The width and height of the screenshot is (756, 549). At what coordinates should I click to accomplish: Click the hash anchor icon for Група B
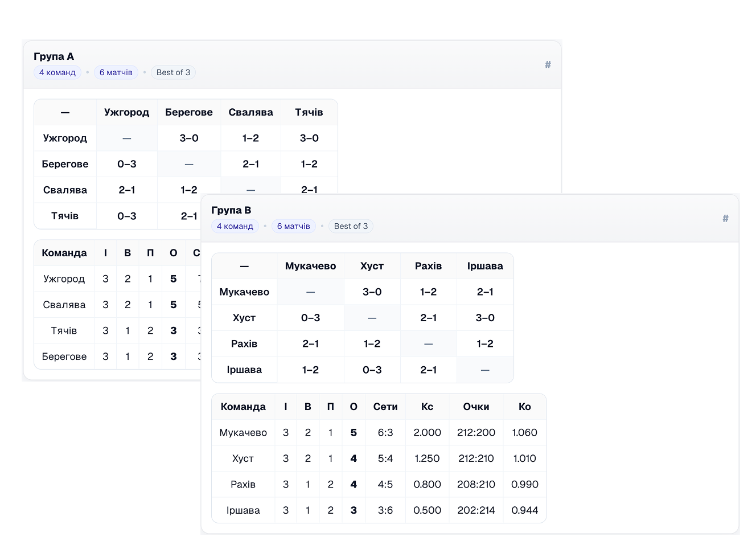click(x=725, y=218)
